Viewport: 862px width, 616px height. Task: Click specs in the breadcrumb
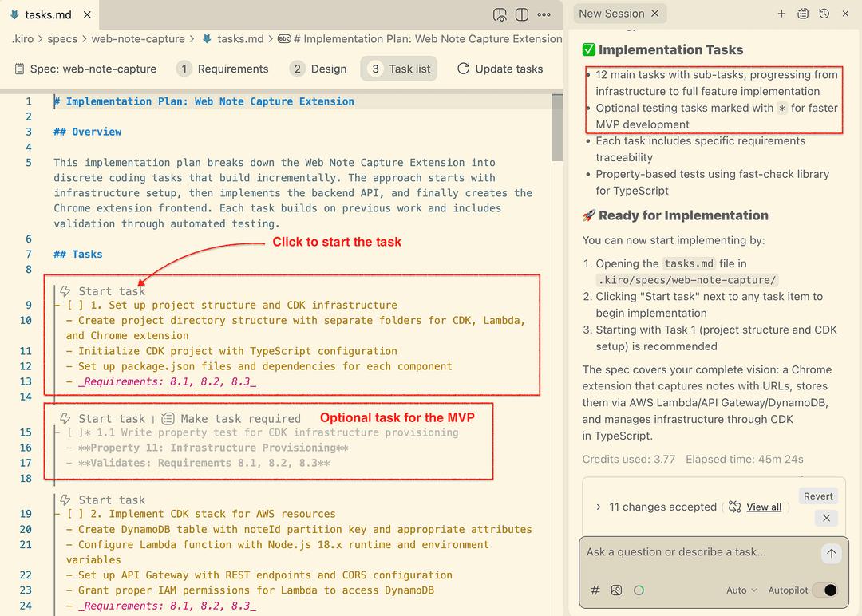coord(62,39)
